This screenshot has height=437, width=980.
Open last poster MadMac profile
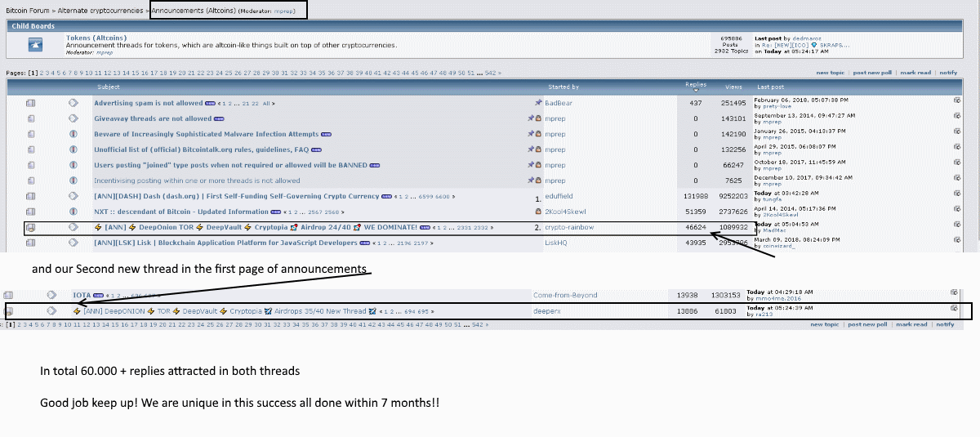[x=776, y=230]
